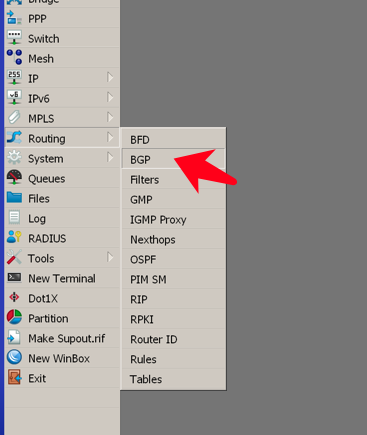Open BGP in the Routing submenu

pyautogui.click(x=173, y=160)
